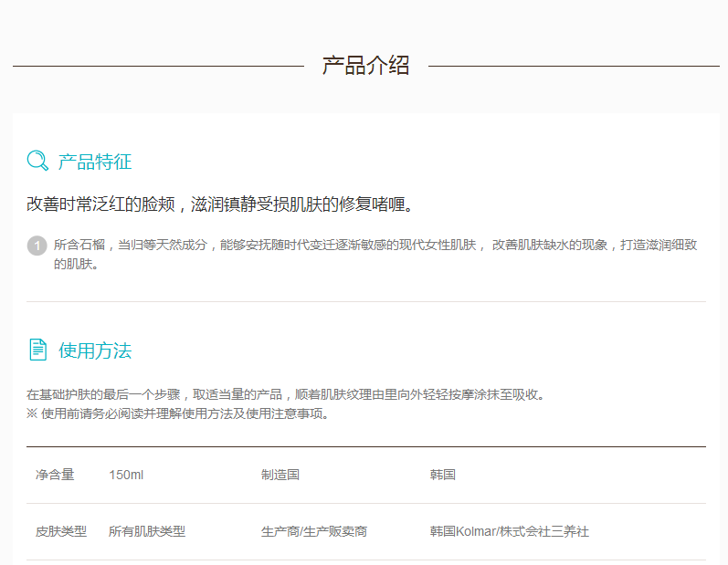This screenshot has width=728, height=565.
Task: Click the red ※ reference mark symbol
Action: (32, 413)
